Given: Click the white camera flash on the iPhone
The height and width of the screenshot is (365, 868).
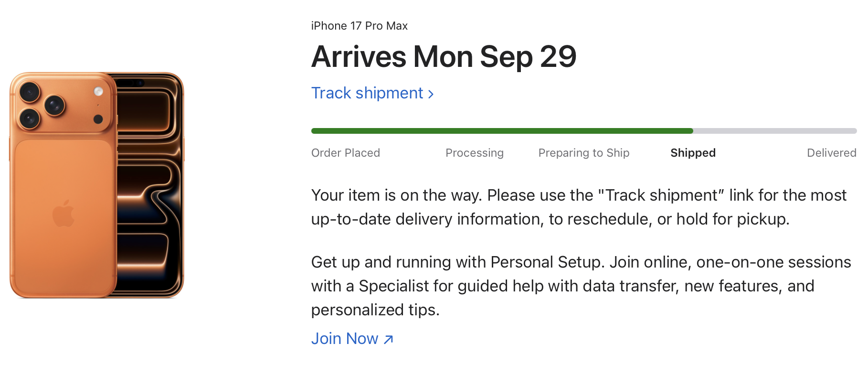Looking at the screenshot, I should 98,91.
